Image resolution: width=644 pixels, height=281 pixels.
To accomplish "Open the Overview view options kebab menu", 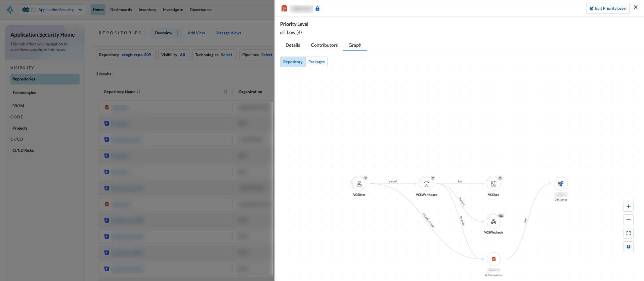I will click(177, 33).
